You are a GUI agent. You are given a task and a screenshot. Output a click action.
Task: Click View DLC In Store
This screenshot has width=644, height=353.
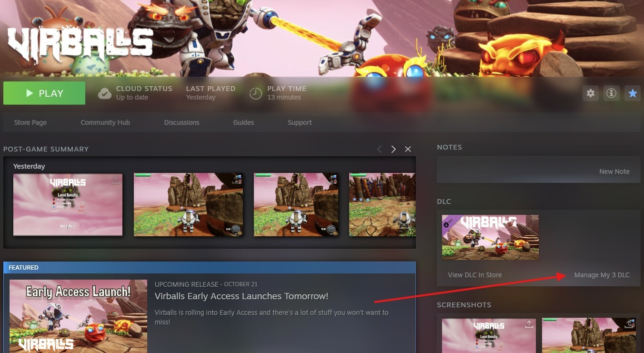click(x=475, y=275)
